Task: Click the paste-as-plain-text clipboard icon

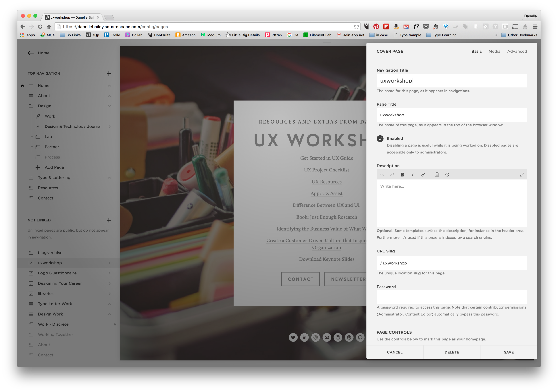Action: [x=437, y=175]
